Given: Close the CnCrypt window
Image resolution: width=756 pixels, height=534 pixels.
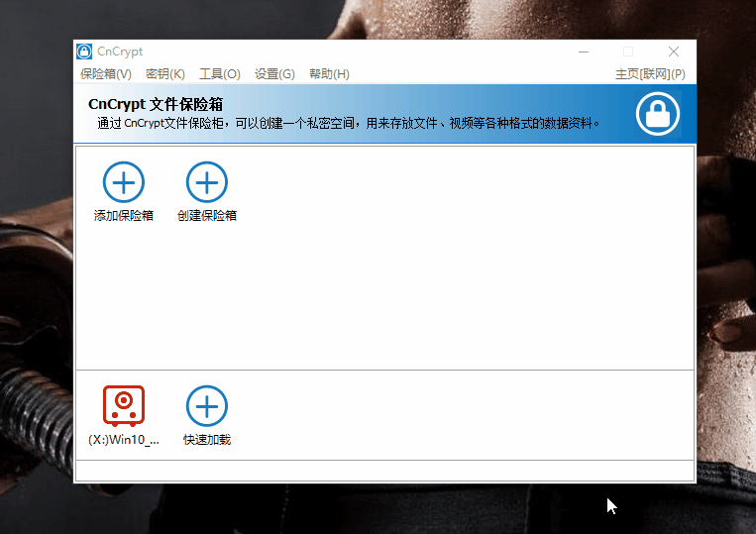Looking at the screenshot, I should point(674,52).
